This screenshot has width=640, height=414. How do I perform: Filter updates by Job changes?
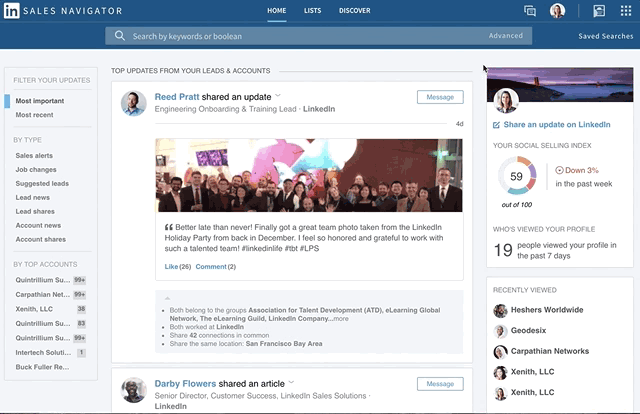pyautogui.click(x=36, y=169)
